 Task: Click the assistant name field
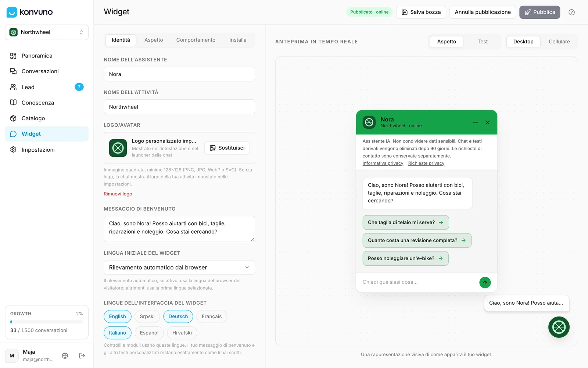pyautogui.click(x=179, y=74)
